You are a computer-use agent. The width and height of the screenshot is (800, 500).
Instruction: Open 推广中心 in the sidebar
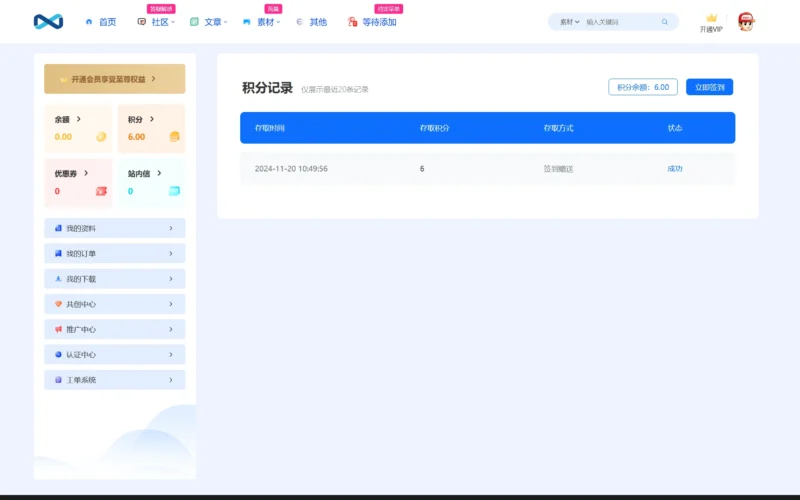114,329
